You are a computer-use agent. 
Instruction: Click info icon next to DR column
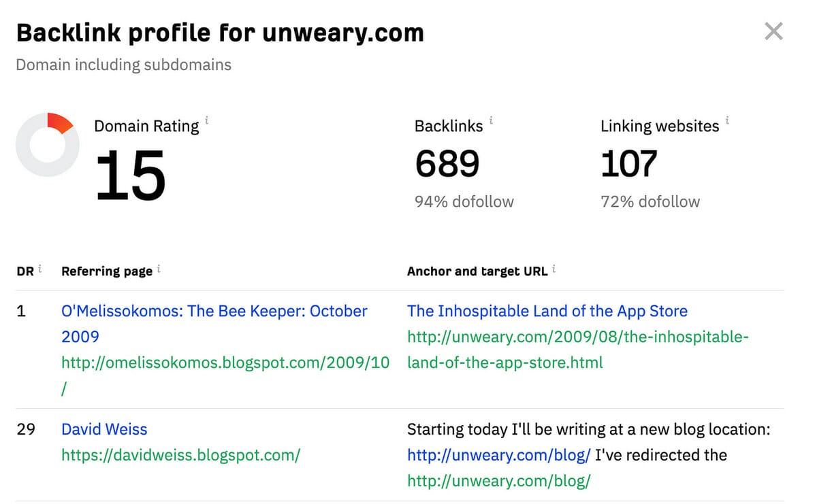click(39, 269)
